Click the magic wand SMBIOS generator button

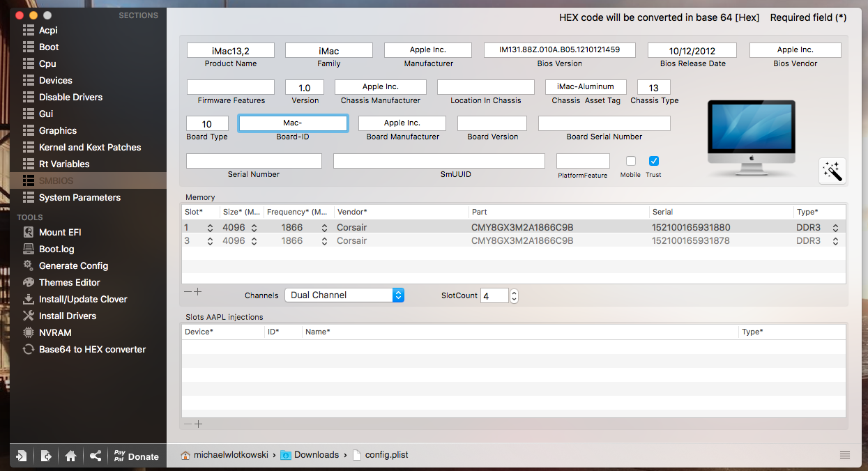(832, 171)
